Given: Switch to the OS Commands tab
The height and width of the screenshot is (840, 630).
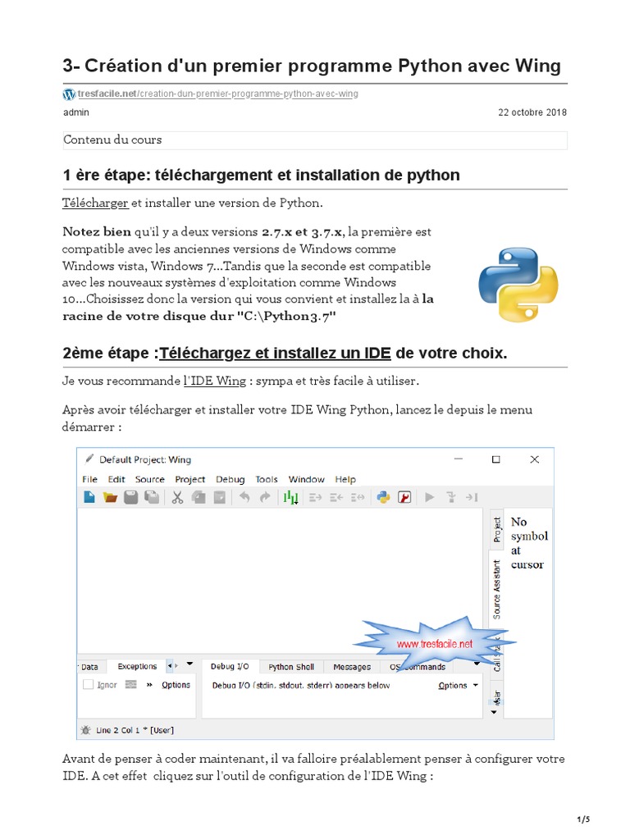Looking at the screenshot, I should click(x=418, y=666).
